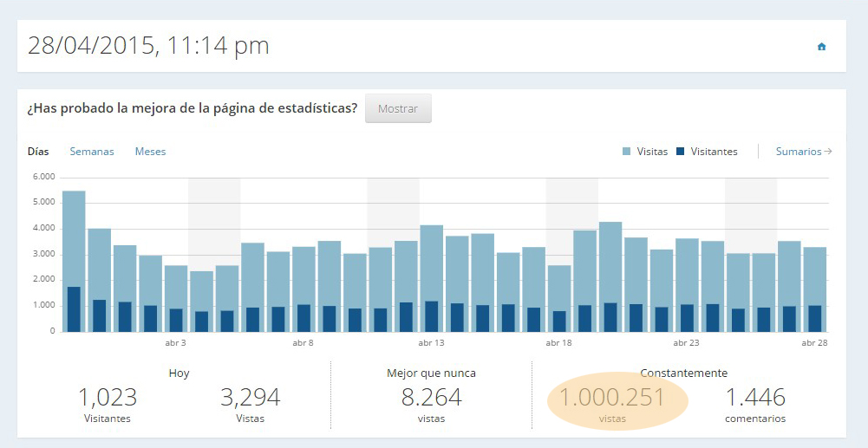Select the bar above abr 18

(559, 298)
